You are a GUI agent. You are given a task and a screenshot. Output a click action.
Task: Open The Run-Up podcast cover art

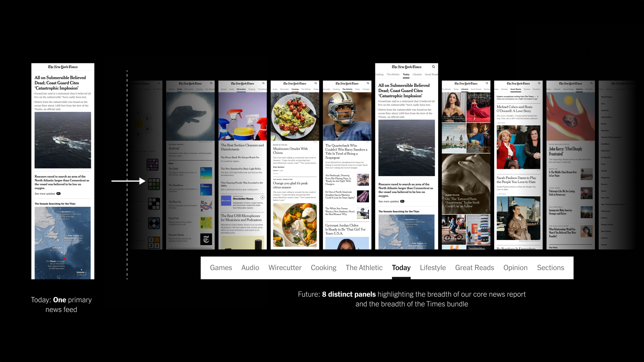click(x=206, y=206)
